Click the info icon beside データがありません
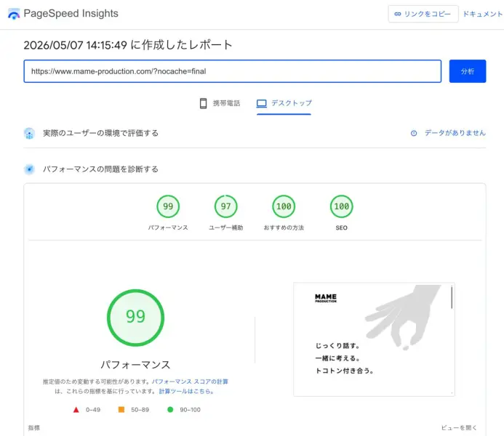 (414, 133)
